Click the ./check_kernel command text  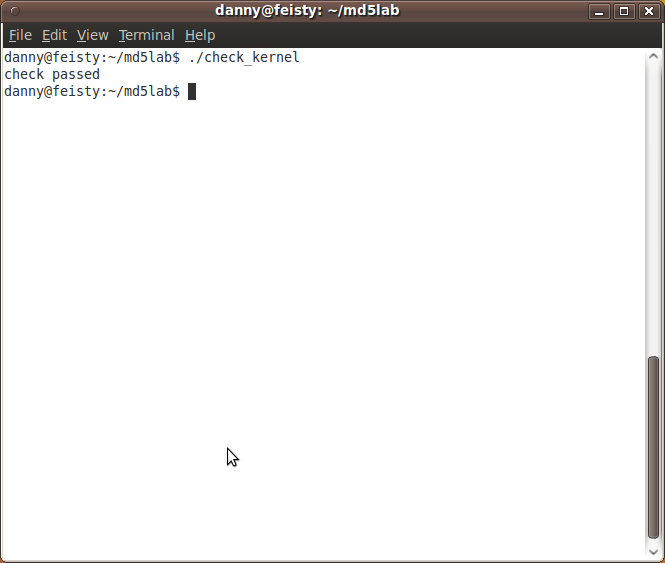point(244,57)
